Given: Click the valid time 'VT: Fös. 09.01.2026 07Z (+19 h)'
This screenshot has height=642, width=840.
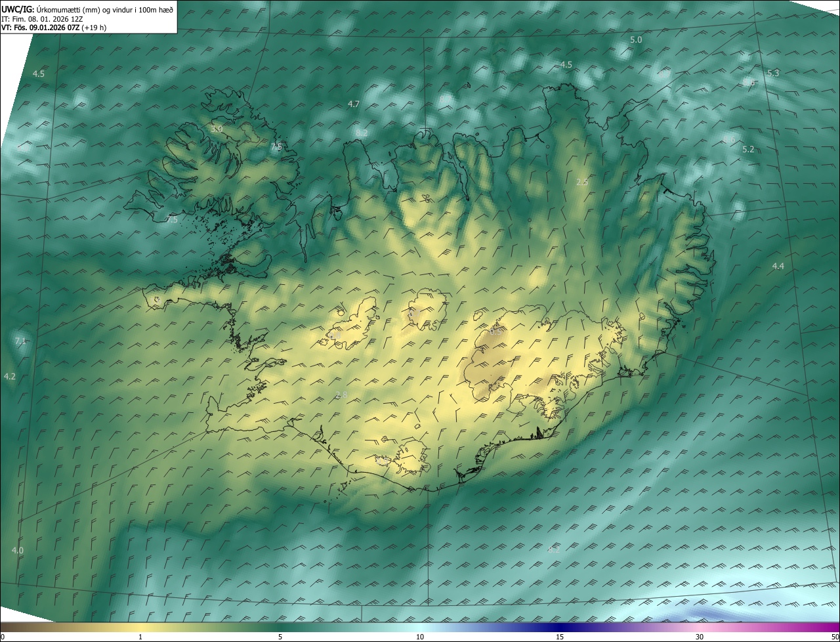Looking at the screenshot, I should coord(53,28).
